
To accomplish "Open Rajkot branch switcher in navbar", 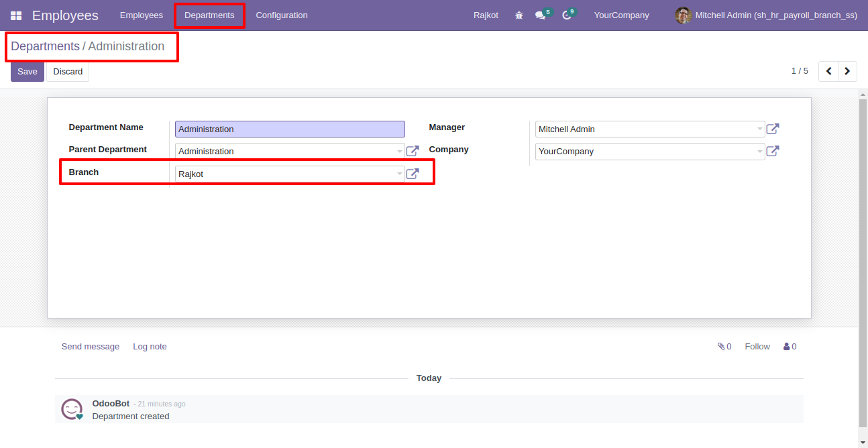I will (x=486, y=15).
